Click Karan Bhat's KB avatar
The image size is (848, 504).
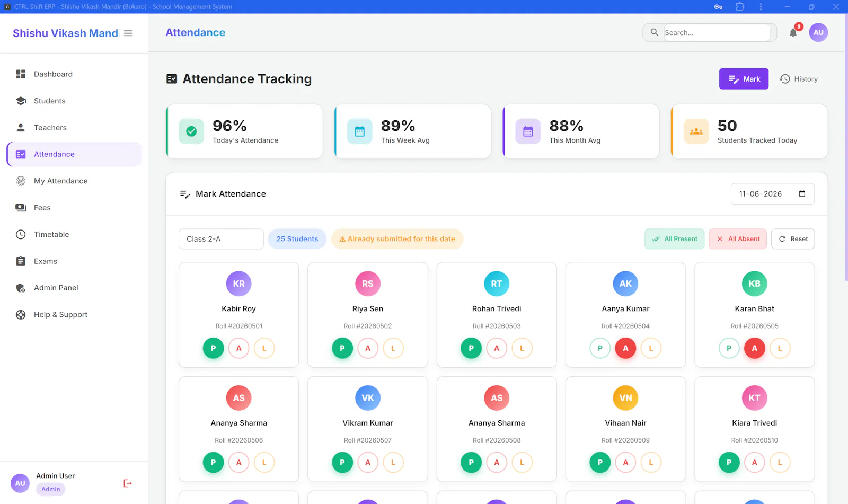[755, 284]
